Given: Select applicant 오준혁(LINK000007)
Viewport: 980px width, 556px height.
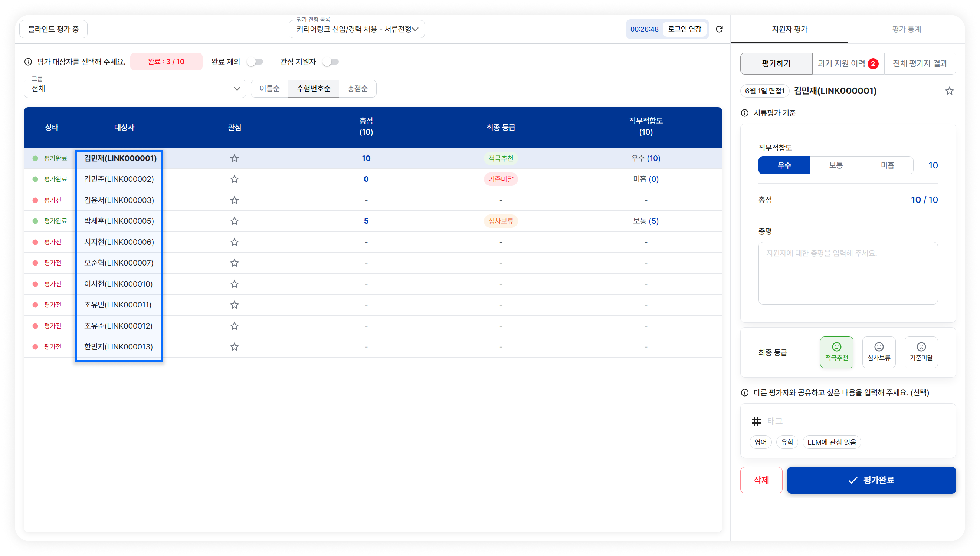Looking at the screenshot, I should tap(118, 263).
